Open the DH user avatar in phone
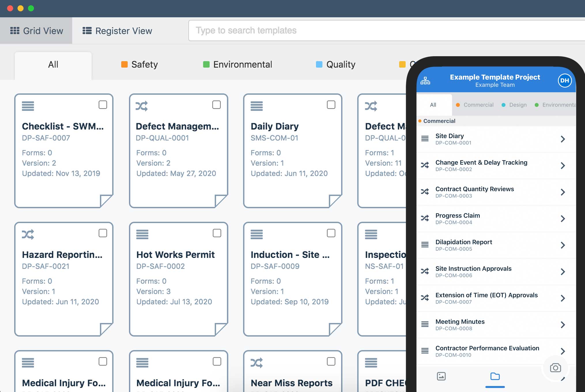The image size is (585, 392). (565, 80)
